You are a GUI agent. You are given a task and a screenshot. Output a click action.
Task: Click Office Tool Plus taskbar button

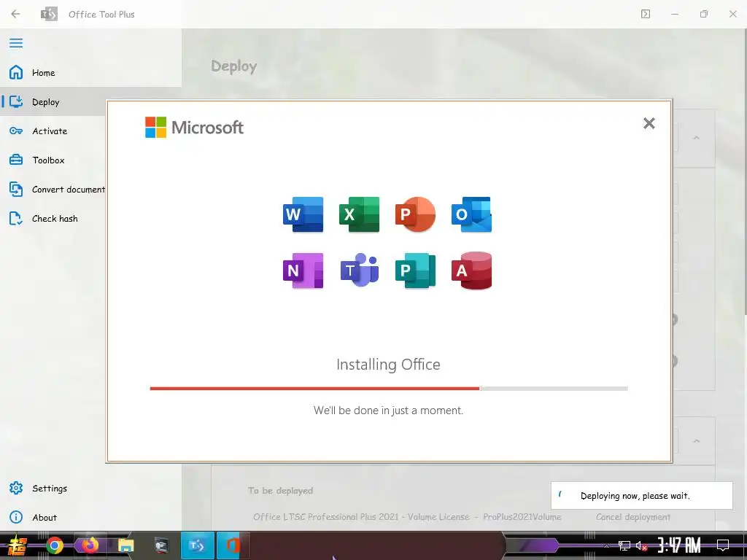coord(197,545)
